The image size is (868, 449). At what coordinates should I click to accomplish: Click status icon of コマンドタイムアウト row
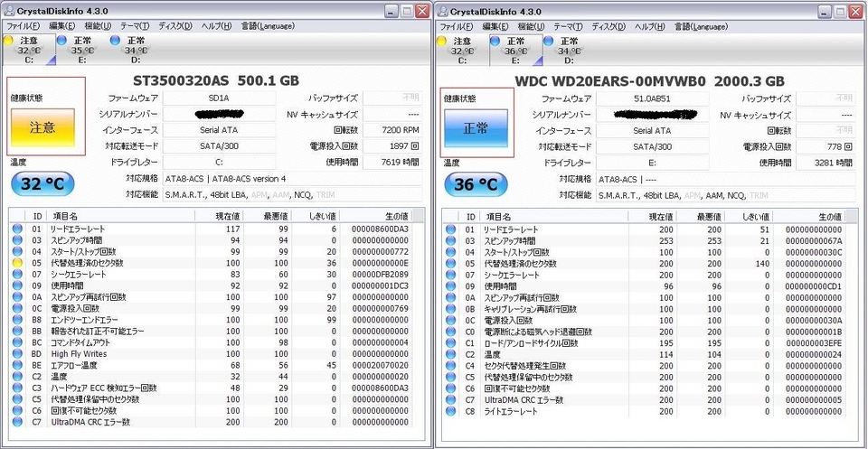(x=17, y=342)
